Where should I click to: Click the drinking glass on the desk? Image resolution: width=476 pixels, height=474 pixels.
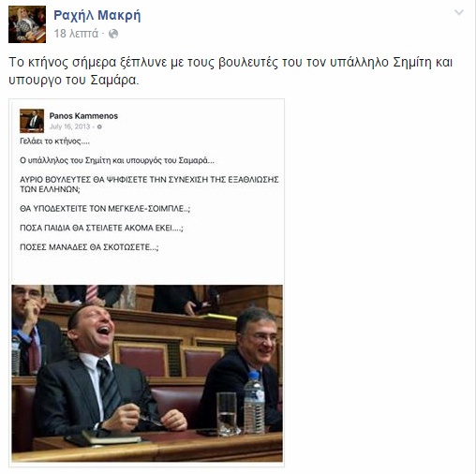coord(228,414)
